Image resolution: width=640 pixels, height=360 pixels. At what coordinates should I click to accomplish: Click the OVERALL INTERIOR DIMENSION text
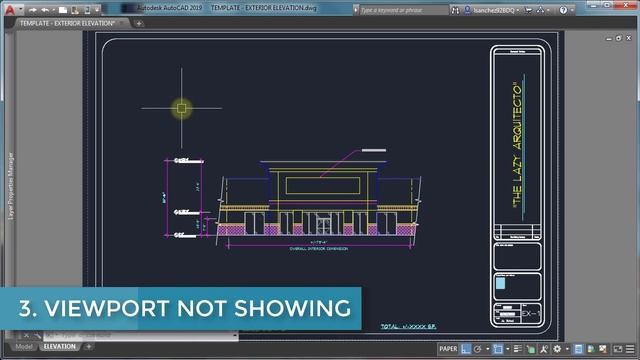point(319,249)
